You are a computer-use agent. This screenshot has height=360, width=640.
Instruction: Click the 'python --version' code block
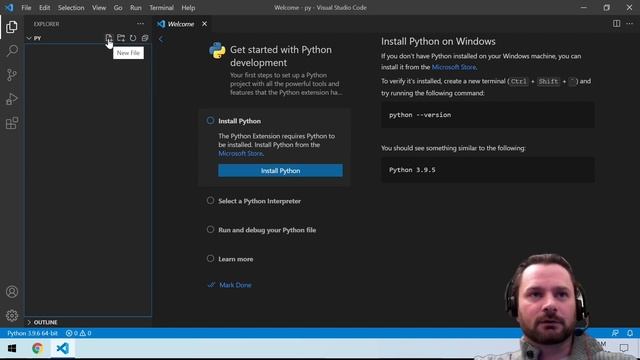coord(488,115)
